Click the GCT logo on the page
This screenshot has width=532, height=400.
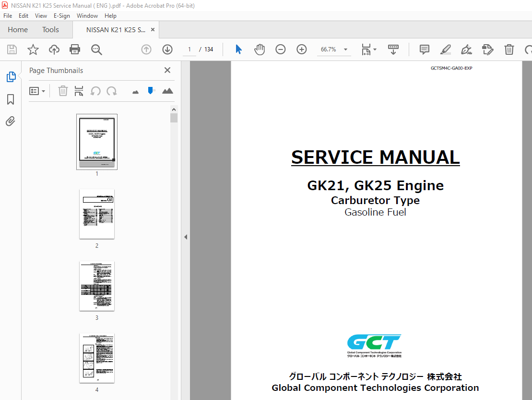coord(374,346)
